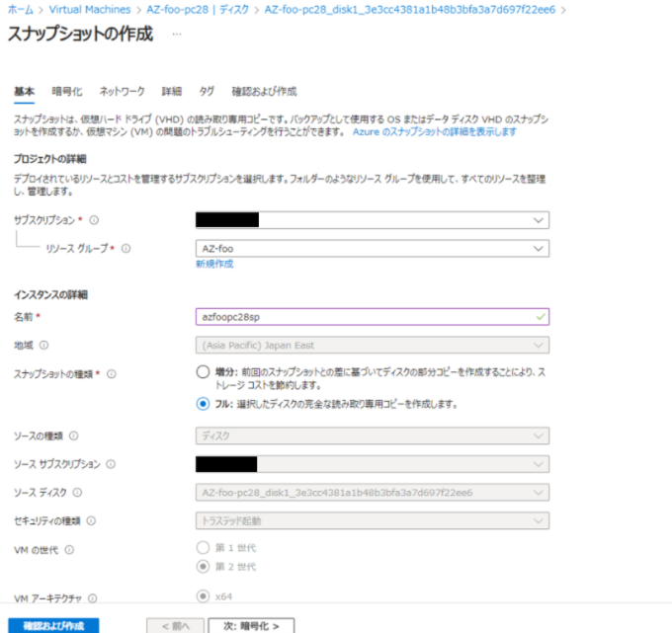Click the 次: 暗号化 > button
This screenshot has height=633, width=672.
point(251,626)
